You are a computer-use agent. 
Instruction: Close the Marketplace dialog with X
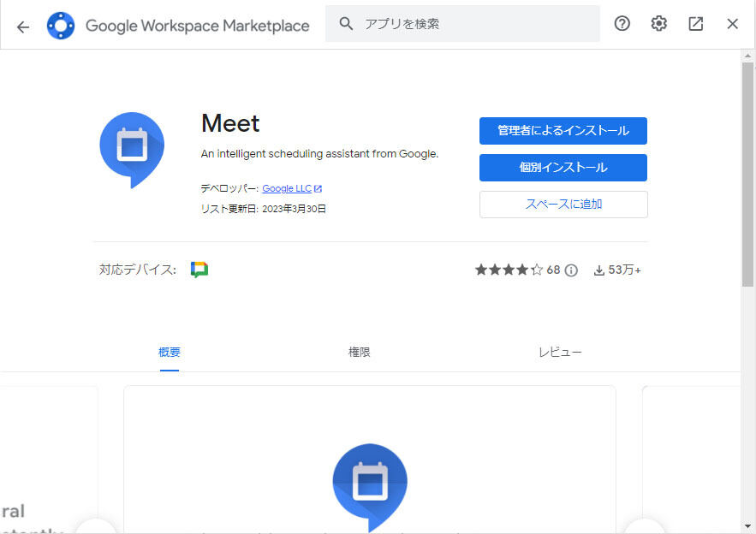732,24
